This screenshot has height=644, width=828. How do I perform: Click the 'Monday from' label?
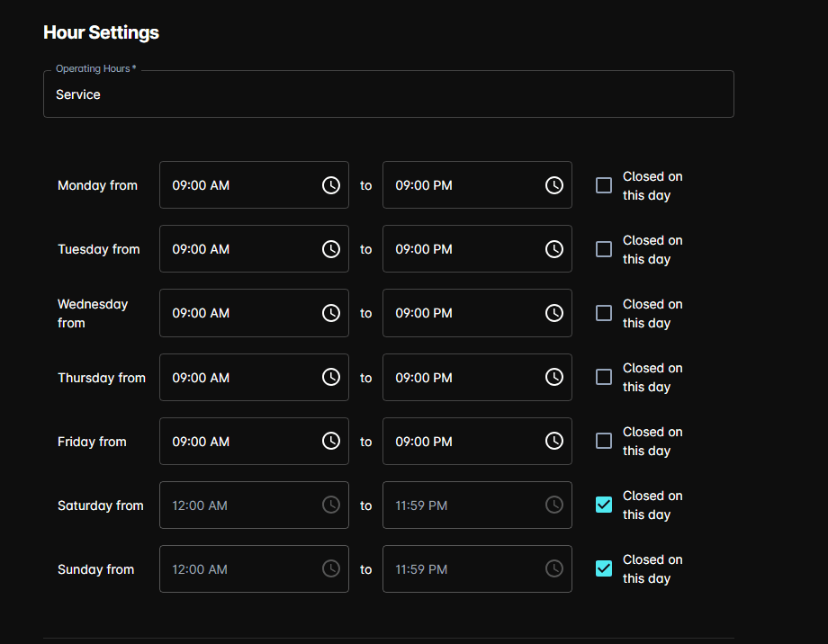[x=98, y=185]
